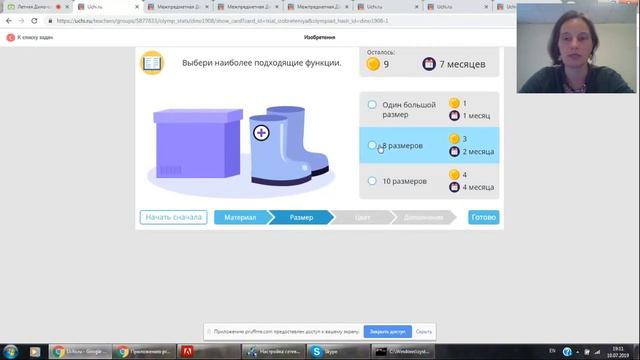The height and width of the screenshot is (360, 640).
Task: Click the blue 'Закрыть доступ' button
Action: [x=387, y=331]
